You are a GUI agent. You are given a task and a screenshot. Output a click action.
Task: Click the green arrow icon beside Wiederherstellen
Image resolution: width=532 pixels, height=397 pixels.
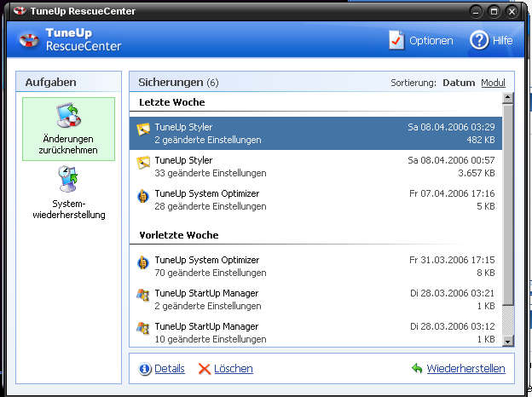pyautogui.click(x=417, y=368)
